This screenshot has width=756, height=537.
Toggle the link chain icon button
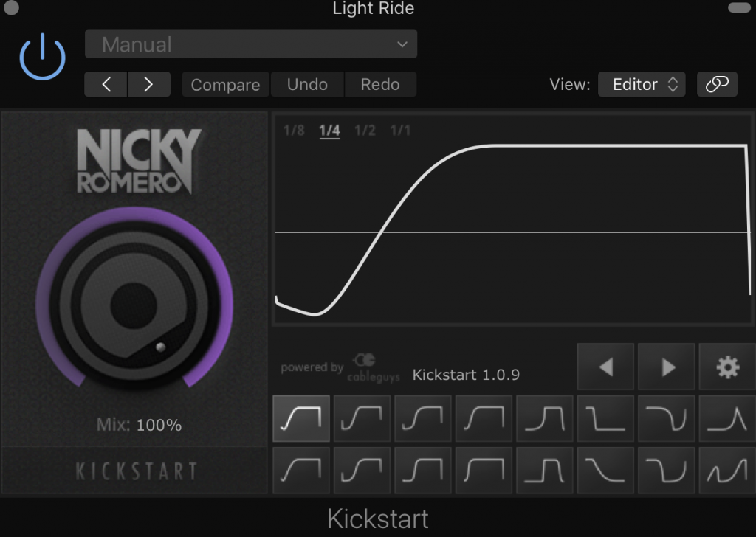point(717,84)
